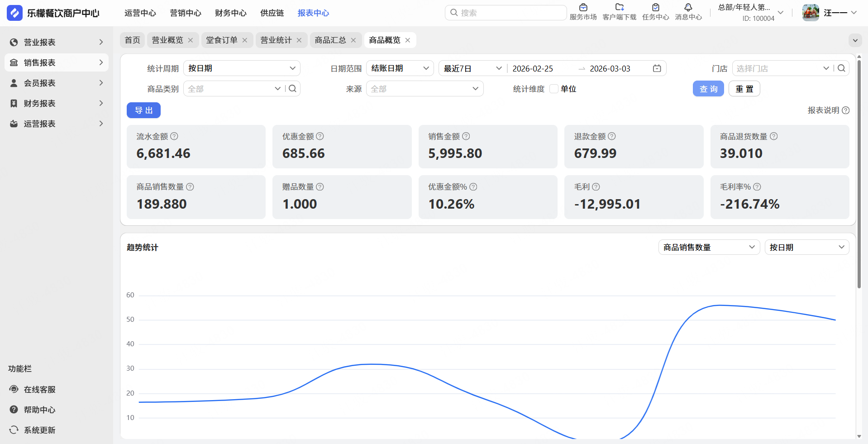Click help icon next to 优惠金额%
The height and width of the screenshot is (444, 868).
click(473, 187)
